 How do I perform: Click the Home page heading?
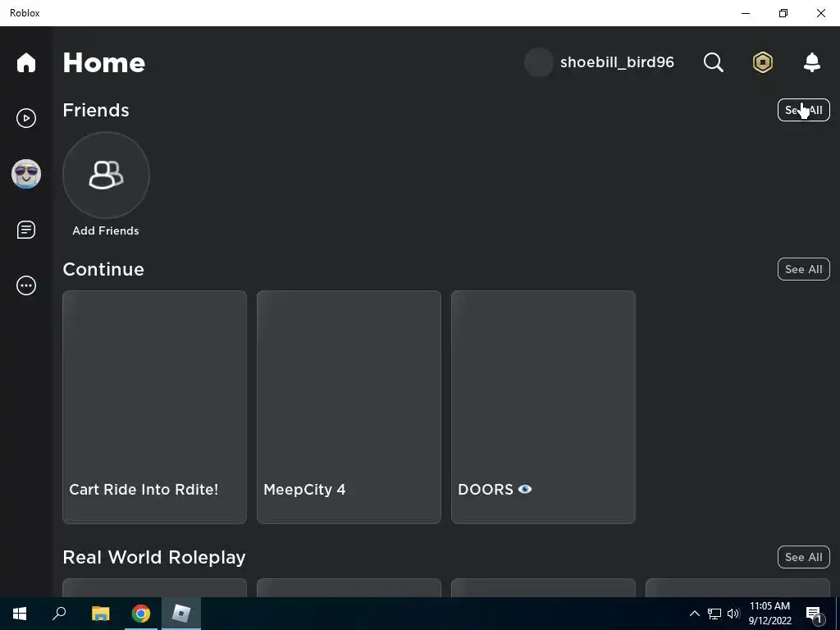pyautogui.click(x=104, y=62)
